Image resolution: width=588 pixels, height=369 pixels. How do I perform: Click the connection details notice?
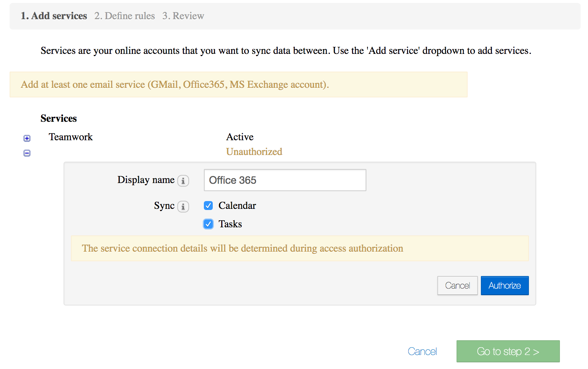click(300, 248)
